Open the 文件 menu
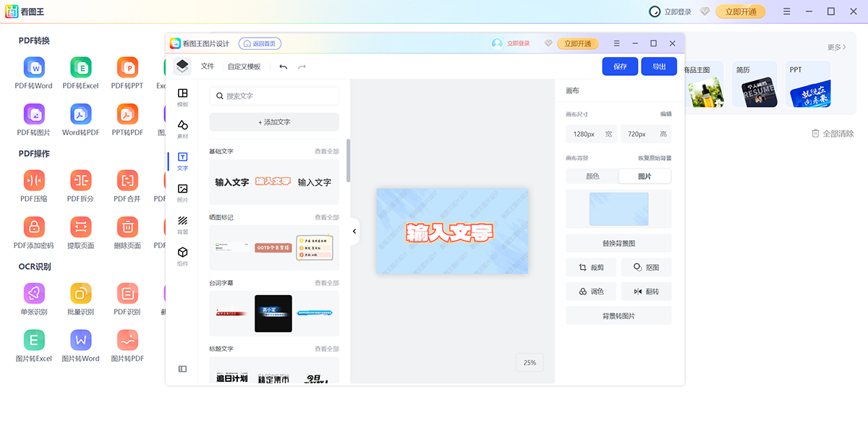This screenshot has width=868, height=434. tap(208, 66)
